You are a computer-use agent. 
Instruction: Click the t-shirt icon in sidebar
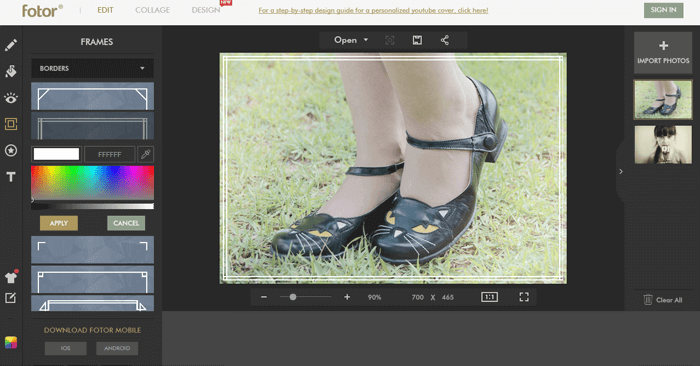pos(11,277)
